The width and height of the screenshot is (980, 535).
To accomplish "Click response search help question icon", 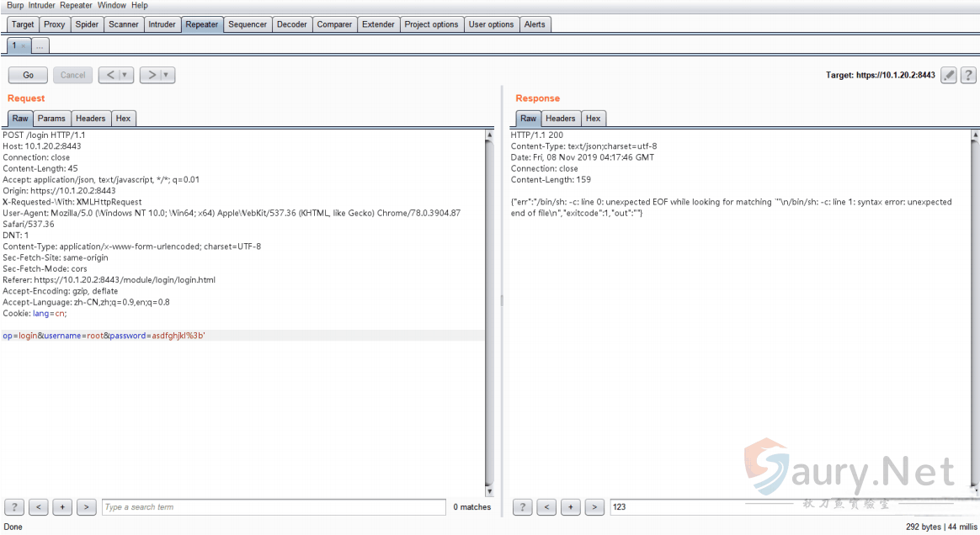I will click(x=523, y=507).
